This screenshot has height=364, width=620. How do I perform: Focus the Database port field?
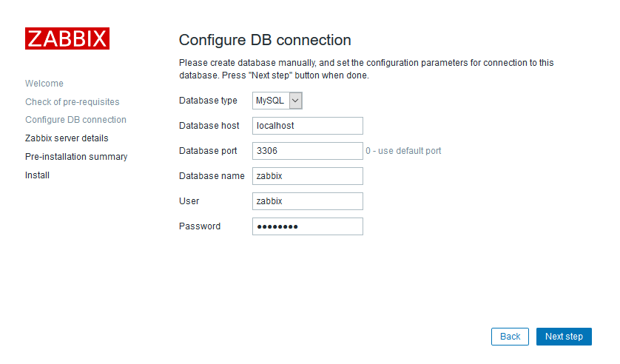[307, 151]
